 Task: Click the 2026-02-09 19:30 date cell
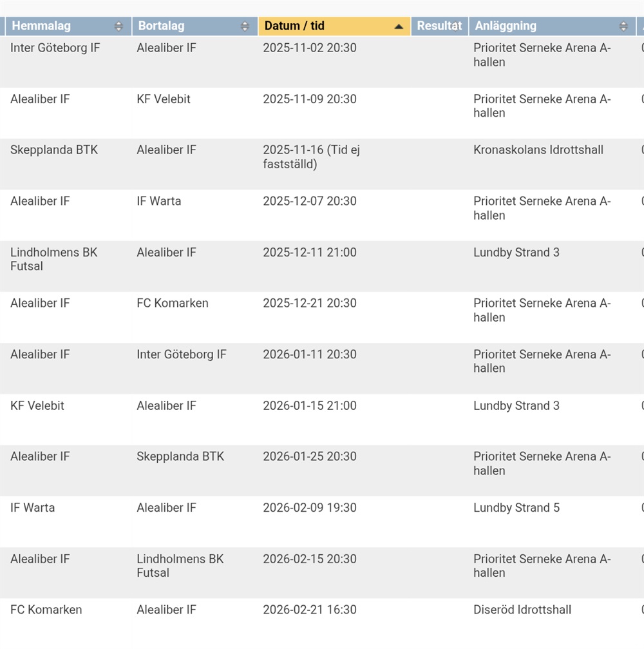pos(310,508)
